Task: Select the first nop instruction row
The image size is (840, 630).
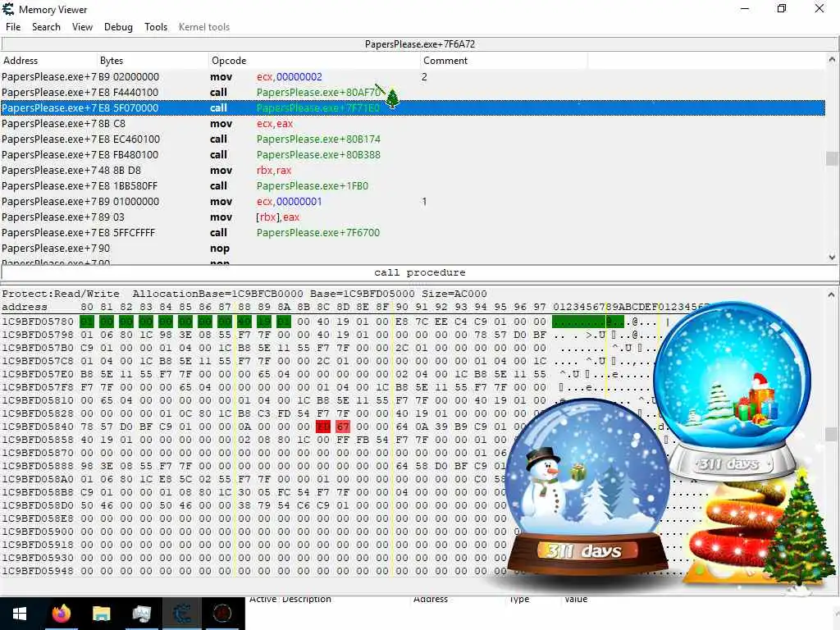Action: (413, 248)
